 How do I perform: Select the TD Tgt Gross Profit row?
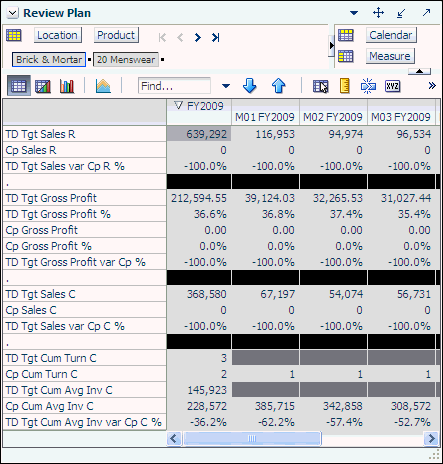point(84,198)
